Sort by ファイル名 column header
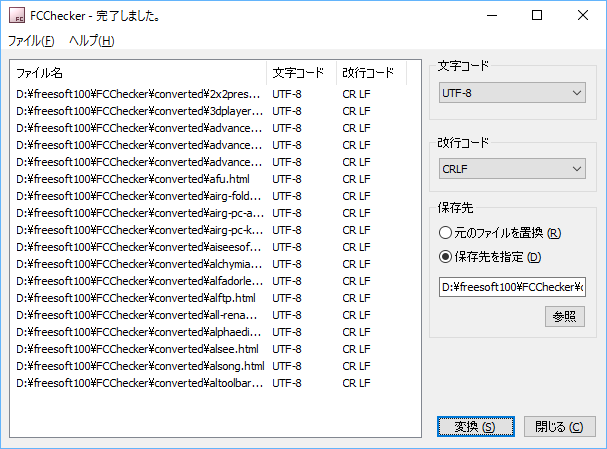The height and width of the screenshot is (449, 607). pos(138,73)
